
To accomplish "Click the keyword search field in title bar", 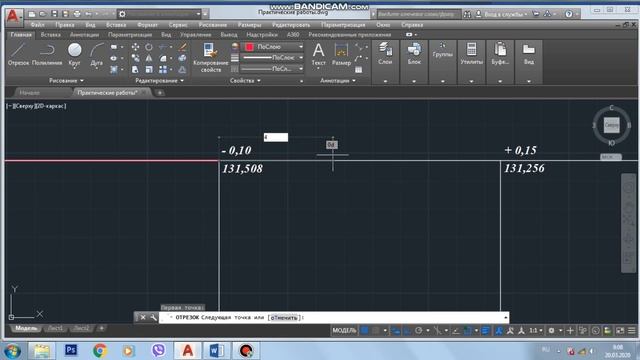I will (x=418, y=14).
